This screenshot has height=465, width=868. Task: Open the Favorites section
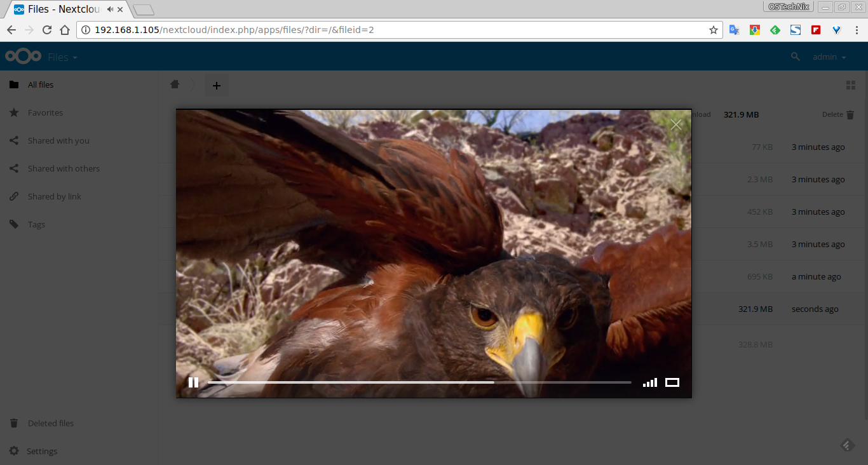coord(45,112)
